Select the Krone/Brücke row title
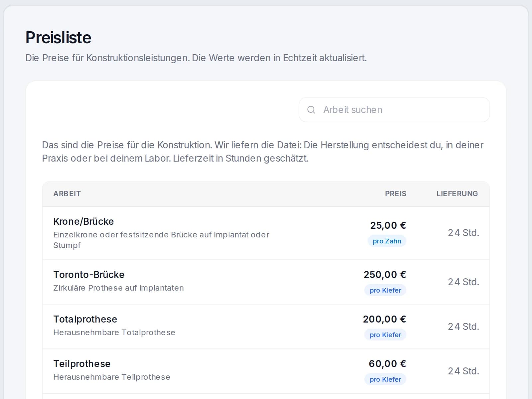Viewport: 532px width, 399px height. (83, 221)
